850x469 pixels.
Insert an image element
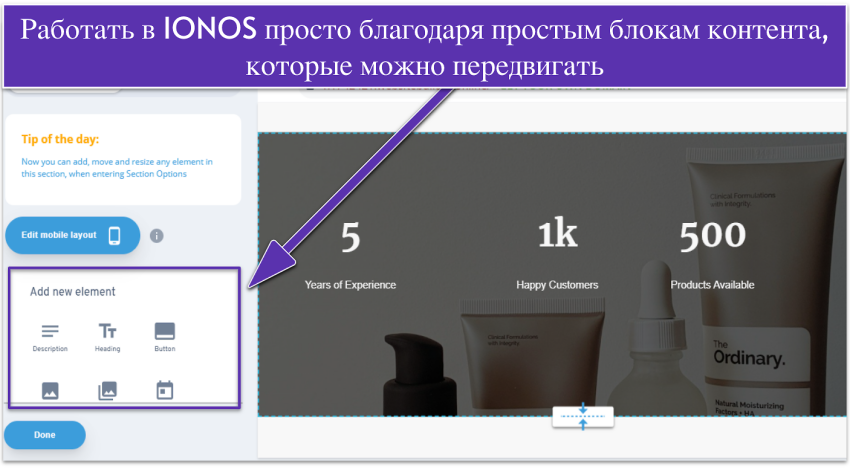(50, 390)
